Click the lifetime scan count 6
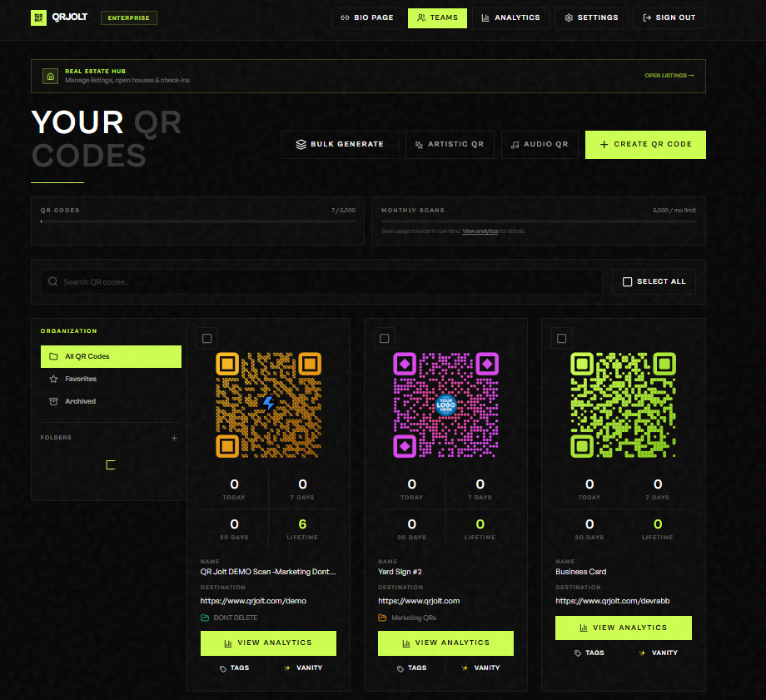Screen dimensions: 766x700 click(x=302, y=524)
